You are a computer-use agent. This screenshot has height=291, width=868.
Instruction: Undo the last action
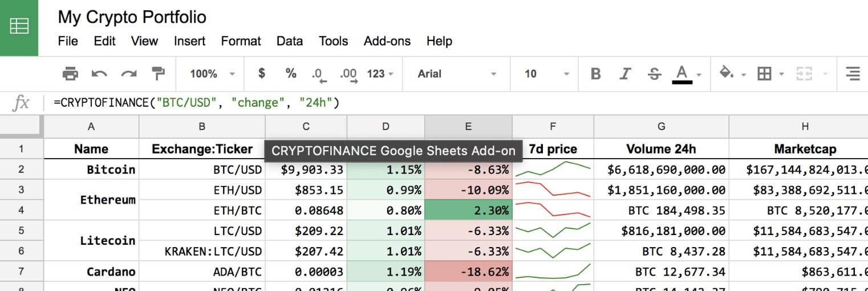click(99, 74)
